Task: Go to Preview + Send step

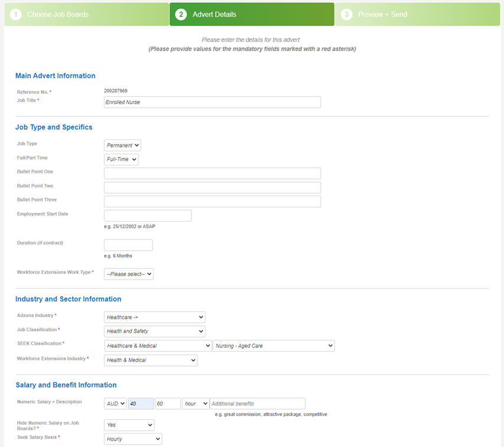Action: [x=417, y=14]
